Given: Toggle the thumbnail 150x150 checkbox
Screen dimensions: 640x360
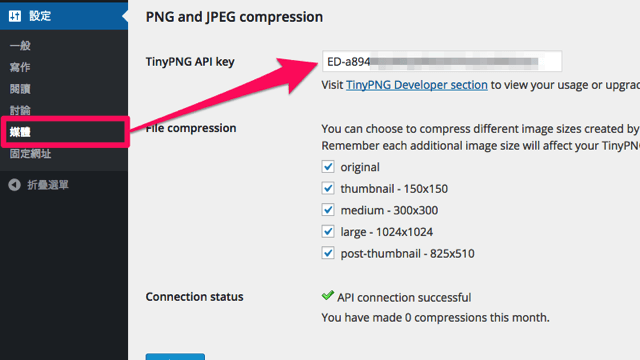Looking at the screenshot, I should click(x=328, y=188).
